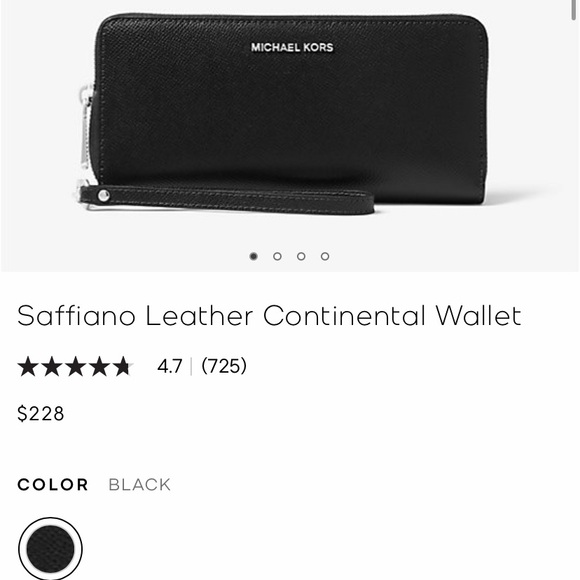Open the 4.7 average rating details
Viewport: 580px width, 580px height.
coord(169,366)
